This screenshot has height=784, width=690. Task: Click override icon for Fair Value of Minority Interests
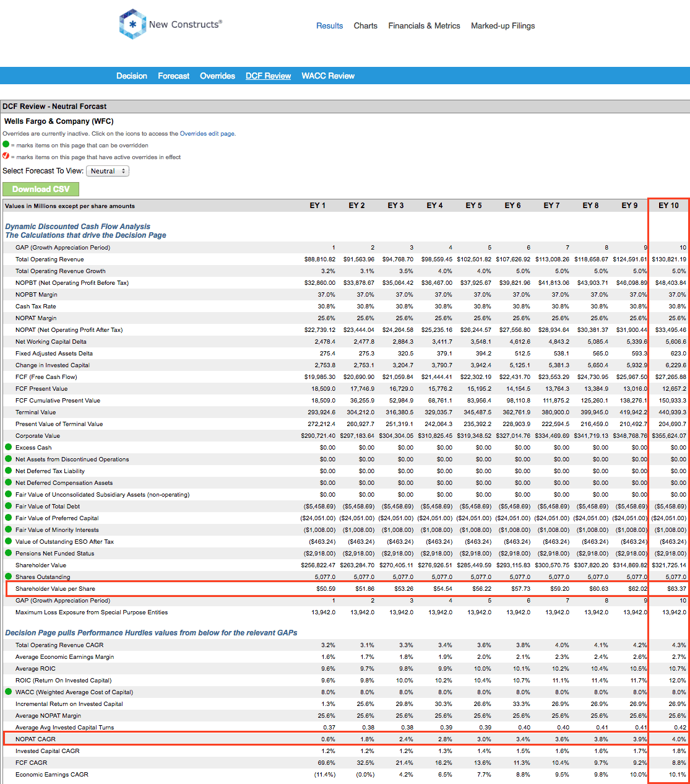pos(9,529)
